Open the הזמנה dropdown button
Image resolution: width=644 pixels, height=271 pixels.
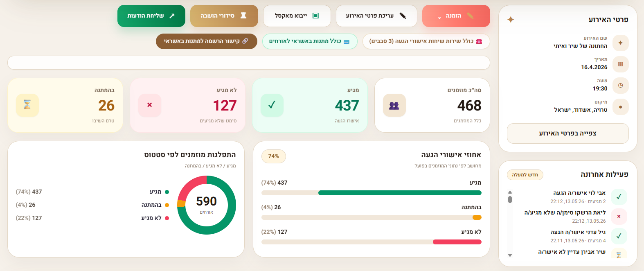[456, 16]
